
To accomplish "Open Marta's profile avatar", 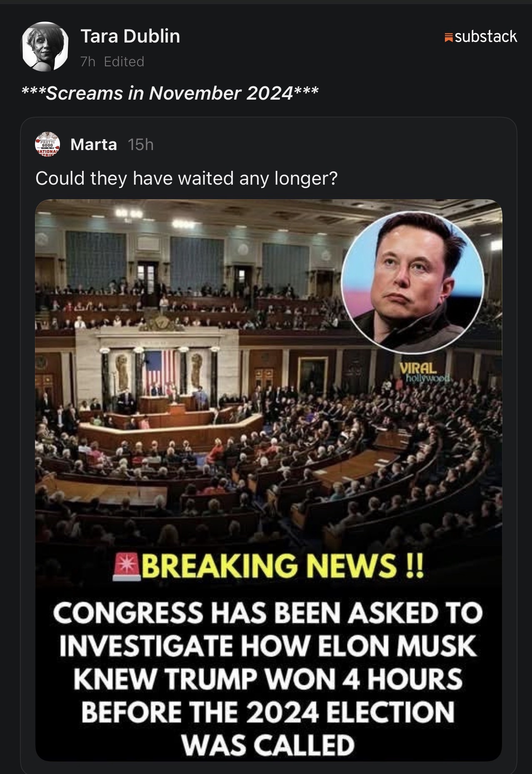I will click(x=47, y=144).
